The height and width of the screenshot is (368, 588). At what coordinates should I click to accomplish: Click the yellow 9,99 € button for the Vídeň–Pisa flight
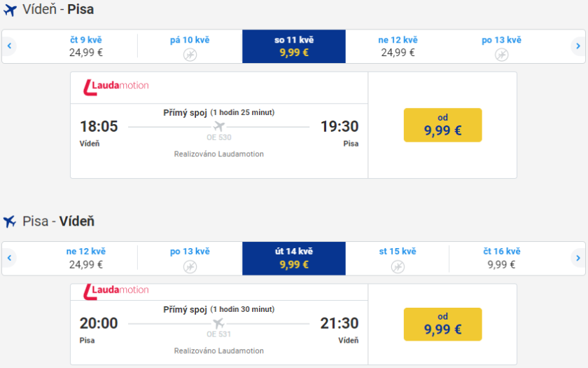click(442, 125)
